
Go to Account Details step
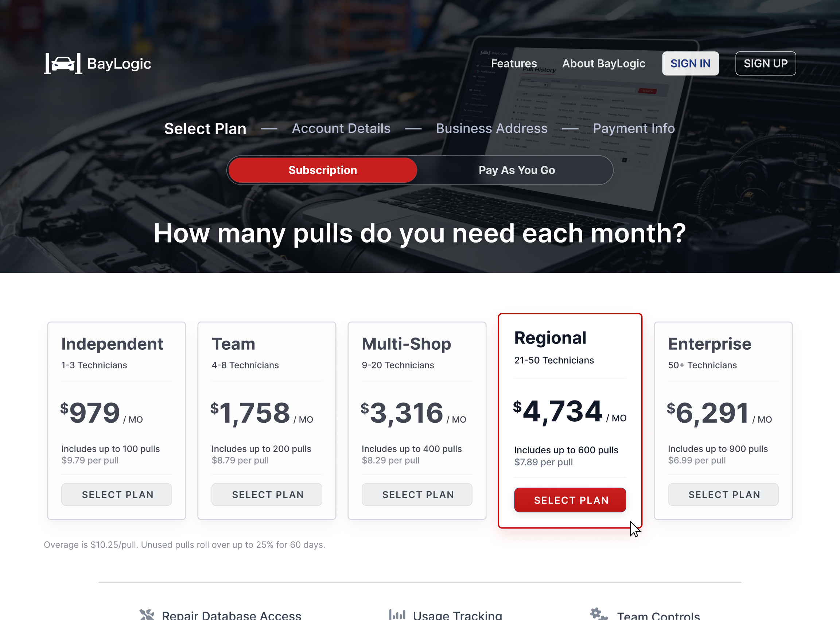pos(341,128)
